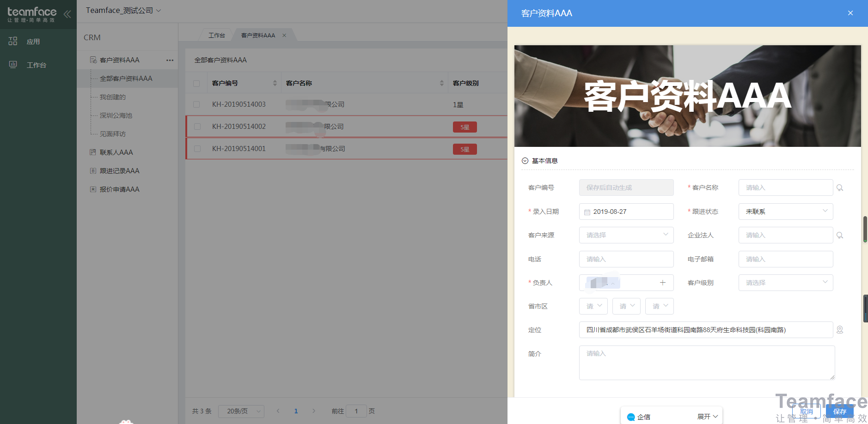Open the 跟进状态 dropdown showing 未联系

(785, 211)
